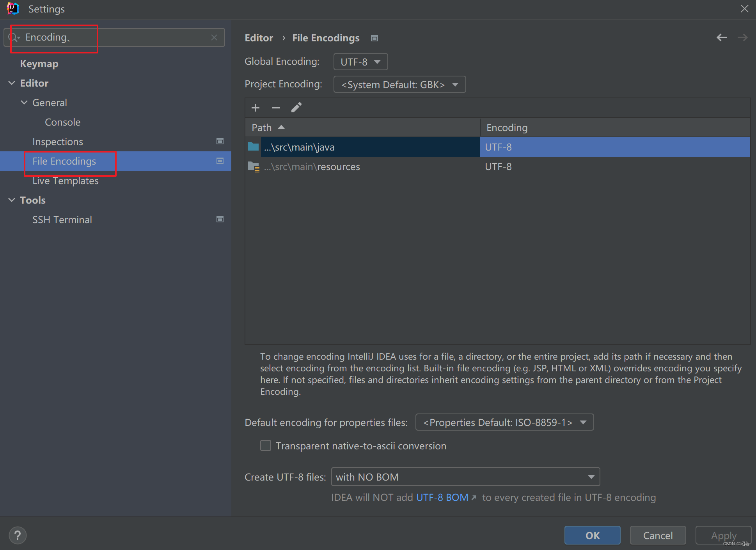This screenshot has width=756, height=550.
Task: Open the Global Encoding dropdown
Action: coord(360,62)
